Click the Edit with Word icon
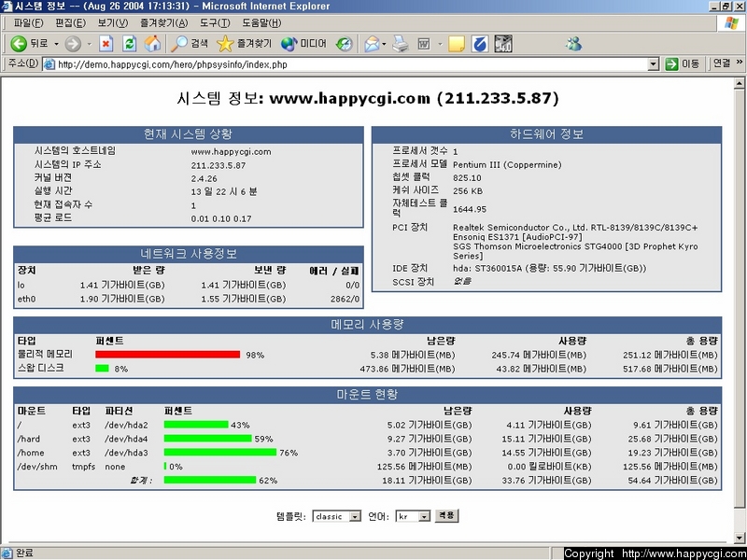This screenshot has height=560, width=747. (x=424, y=44)
